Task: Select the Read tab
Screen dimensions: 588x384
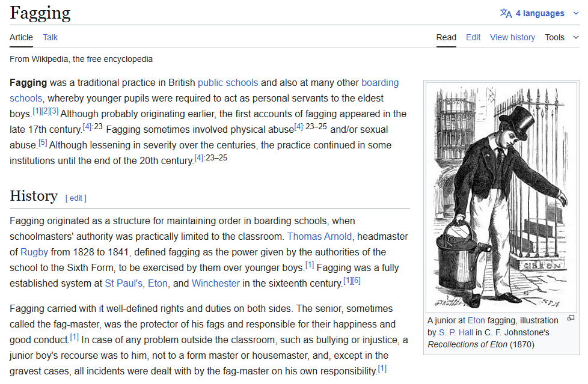Action: [x=446, y=37]
